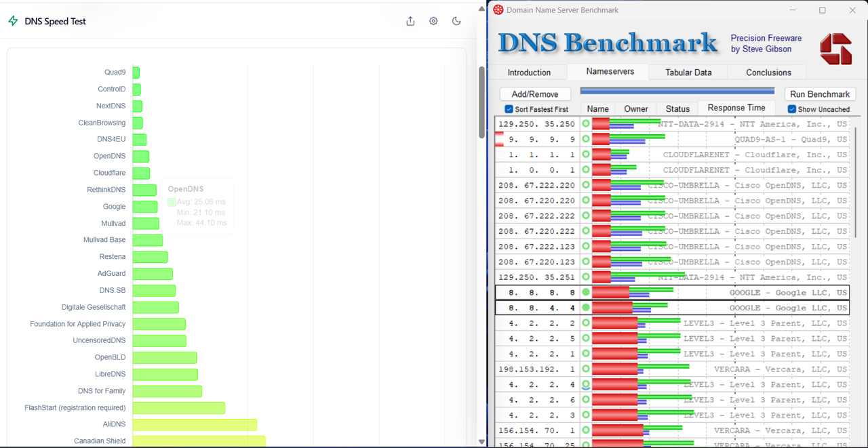Click status circle for 156.154.70.1 row
868x448 pixels.
[586, 430]
